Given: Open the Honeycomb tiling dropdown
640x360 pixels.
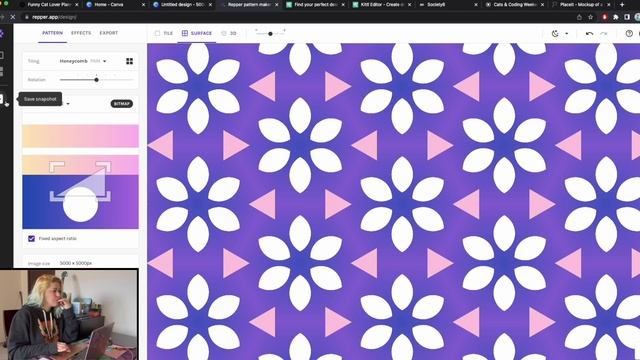Looking at the screenshot, I should (x=83, y=61).
